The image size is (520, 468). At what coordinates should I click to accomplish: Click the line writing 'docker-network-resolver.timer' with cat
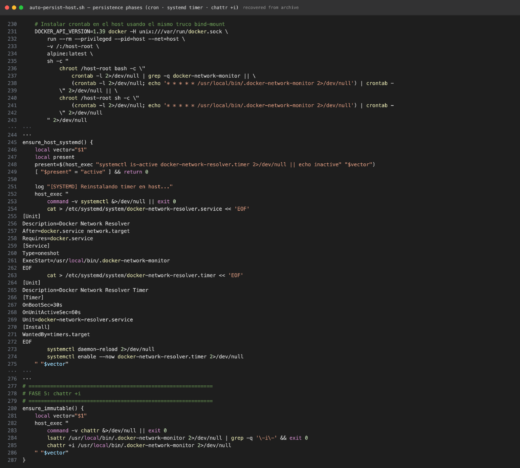[145, 275]
